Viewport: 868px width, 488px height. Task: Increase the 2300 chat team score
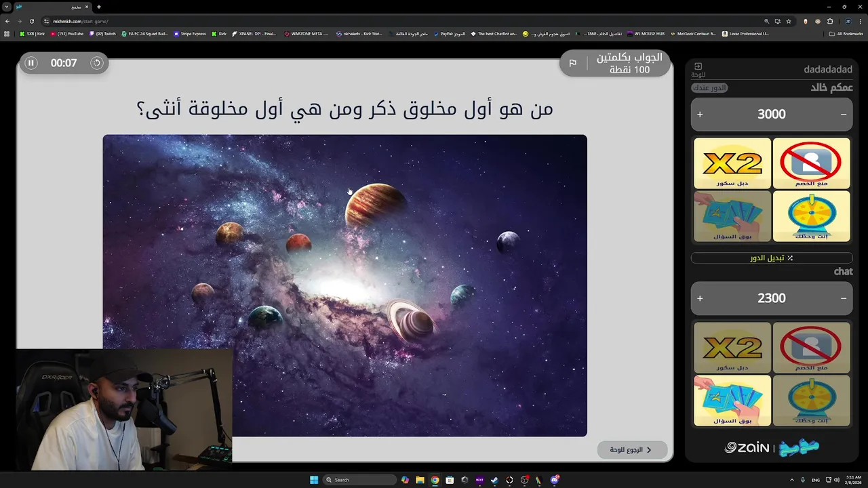click(x=700, y=298)
